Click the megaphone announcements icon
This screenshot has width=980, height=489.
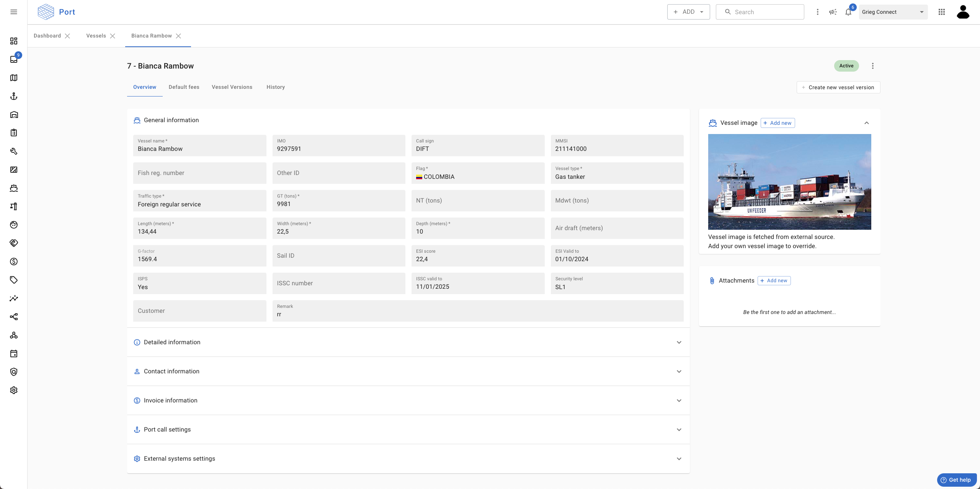coord(833,12)
